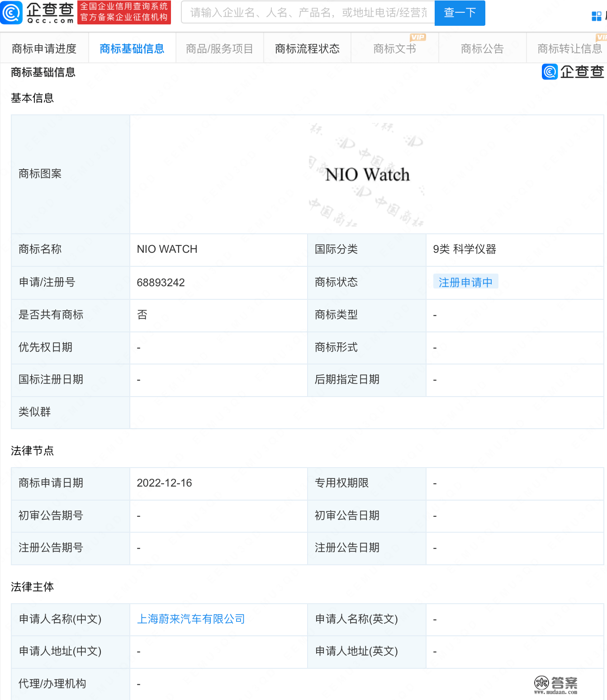This screenshot has height=700, width=607.
Task: Select registration number 68893242
Action: pyautogui.click(x=161, y=283)
